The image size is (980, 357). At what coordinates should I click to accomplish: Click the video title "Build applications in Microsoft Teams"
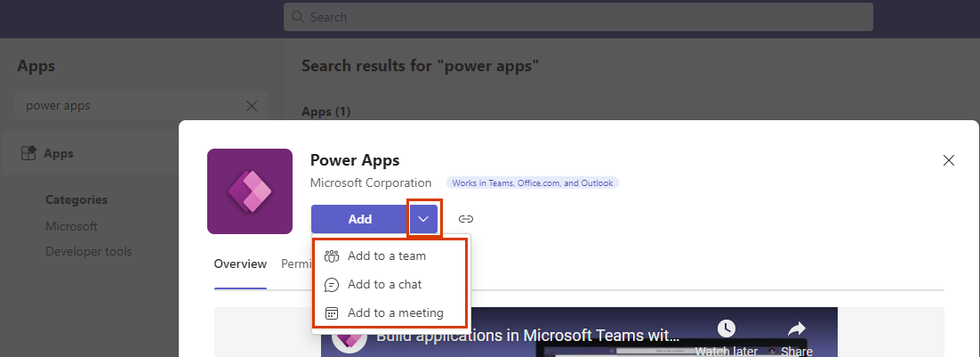click(x=528, y=335)
